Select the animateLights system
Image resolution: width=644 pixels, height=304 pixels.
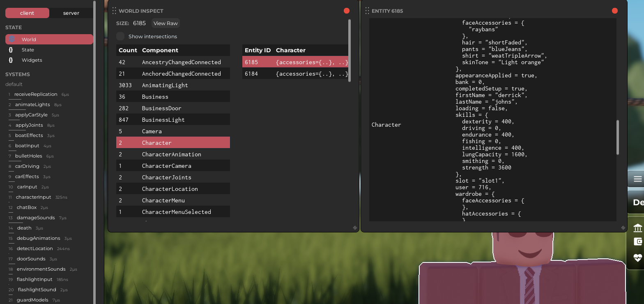(x=32, y=104)
